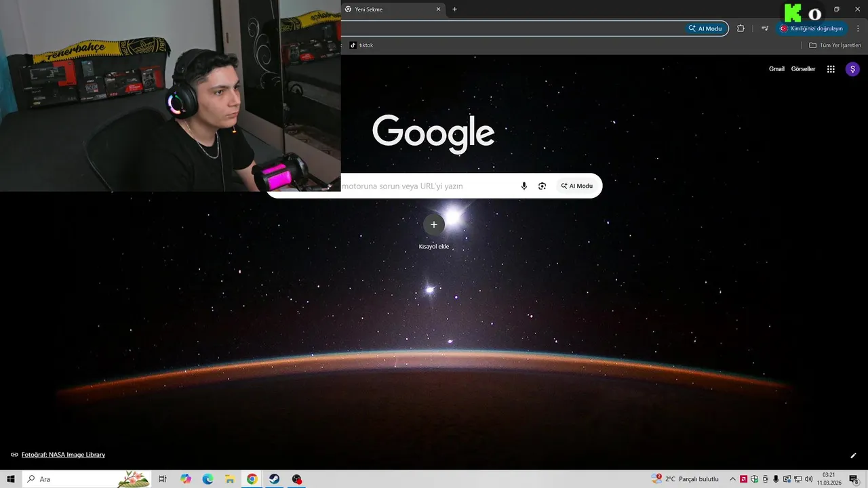This screenshot has width=868, height=488.
Task: Open the media controls icon in Chrome toolbar
Action: click(x=765, y=28)
